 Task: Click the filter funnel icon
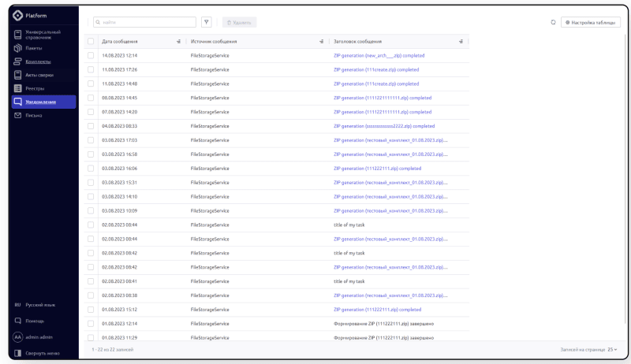pyautogui.click(x=207, y=22)
